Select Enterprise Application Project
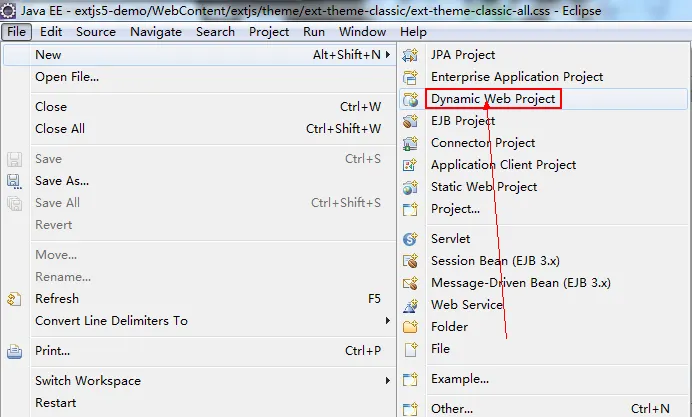 [x=517, y=77]
